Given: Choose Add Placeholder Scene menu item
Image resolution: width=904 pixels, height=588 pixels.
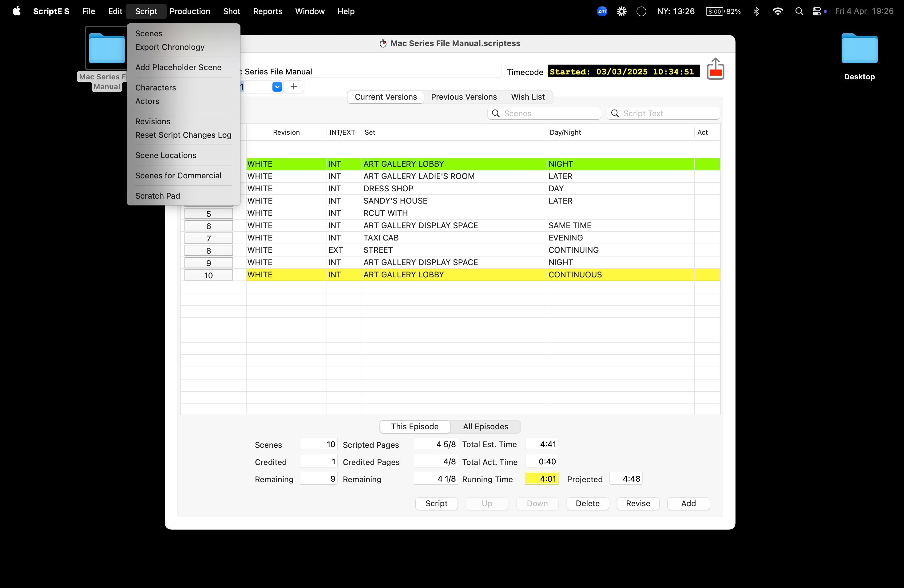Looking at the screenshot, I should click(x=178, y=67).
